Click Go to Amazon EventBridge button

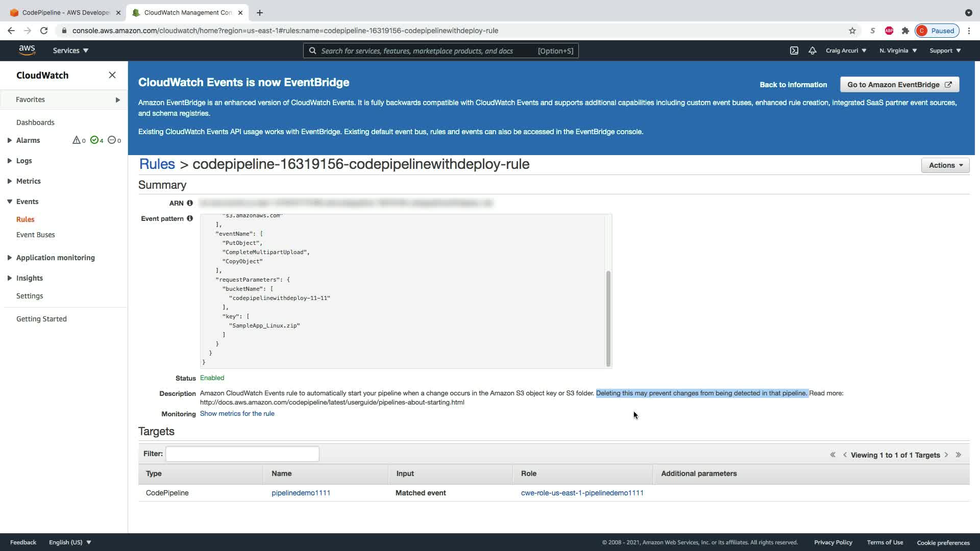click(x=899, y=85)
